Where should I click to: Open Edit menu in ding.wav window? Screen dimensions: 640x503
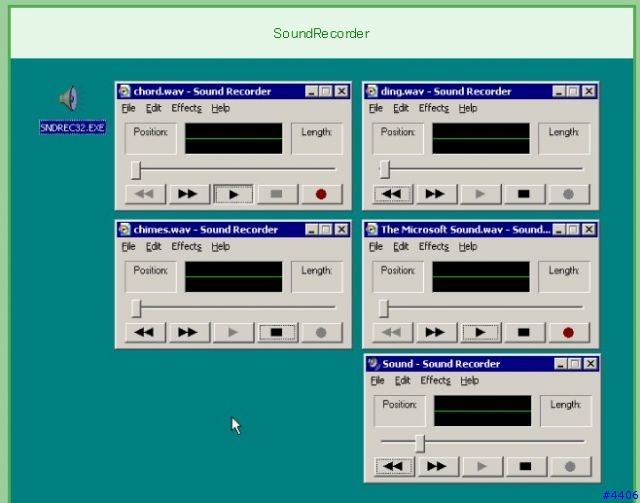tap(401, 108)
